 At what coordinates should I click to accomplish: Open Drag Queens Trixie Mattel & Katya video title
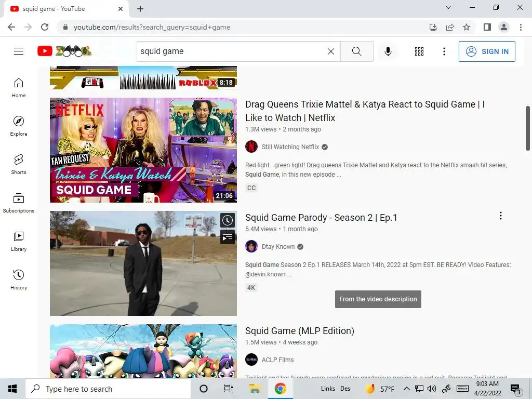(x=365, y=111)
